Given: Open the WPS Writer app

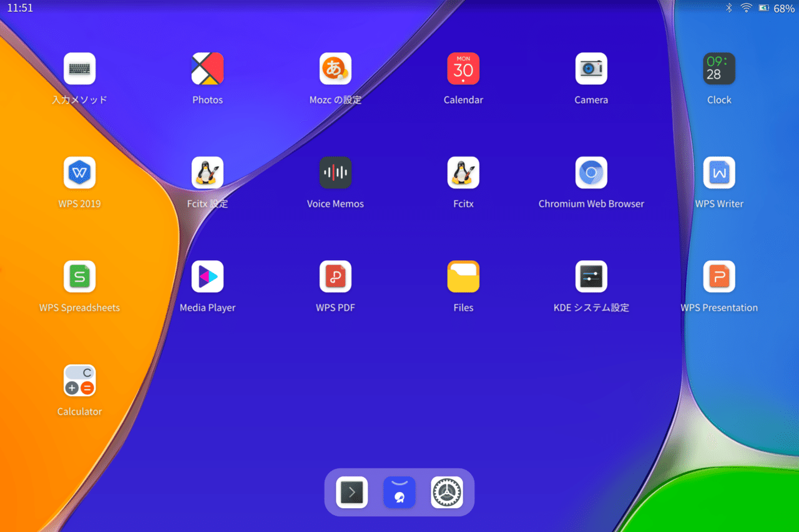Looking at the screenshot, I should [719, 173].
